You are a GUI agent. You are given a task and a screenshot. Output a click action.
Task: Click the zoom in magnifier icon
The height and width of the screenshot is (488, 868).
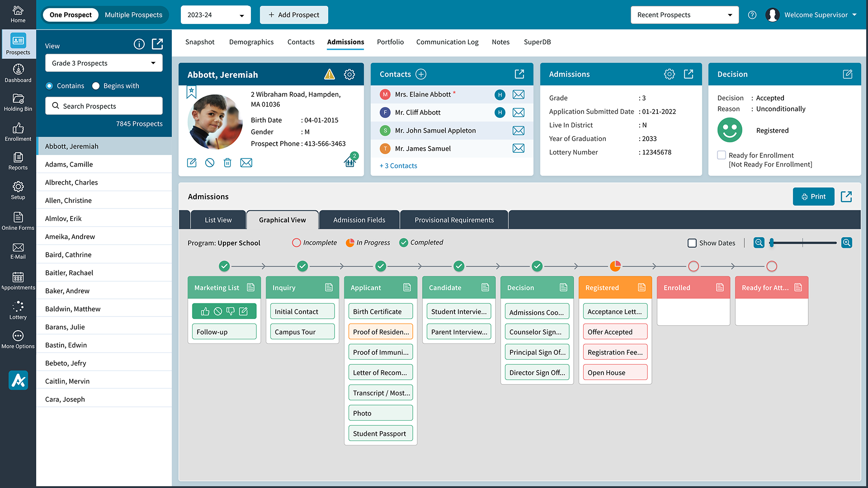(846, 243)
